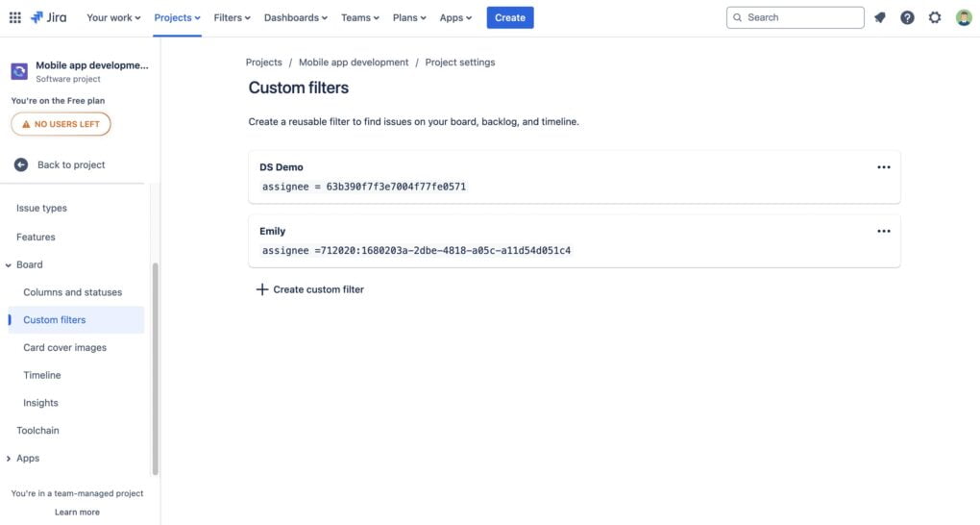Open the help question mark icon
Screen dimensions: 980x525
pyautogui.click(x=908, y=17)
